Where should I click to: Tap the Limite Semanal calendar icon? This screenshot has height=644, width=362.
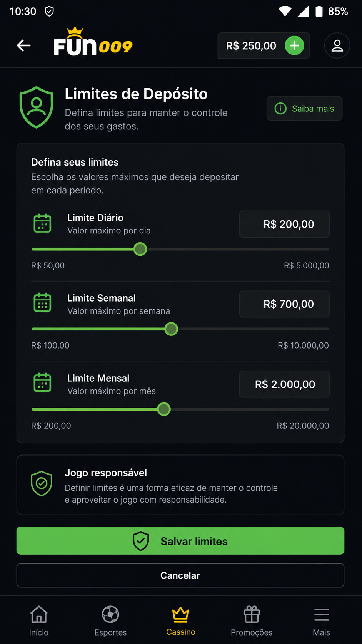click(42, 302)
